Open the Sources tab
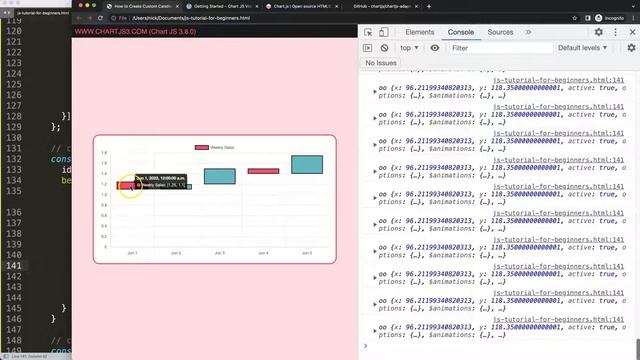Screen dimensions: 640x360 tap(500, 32)
